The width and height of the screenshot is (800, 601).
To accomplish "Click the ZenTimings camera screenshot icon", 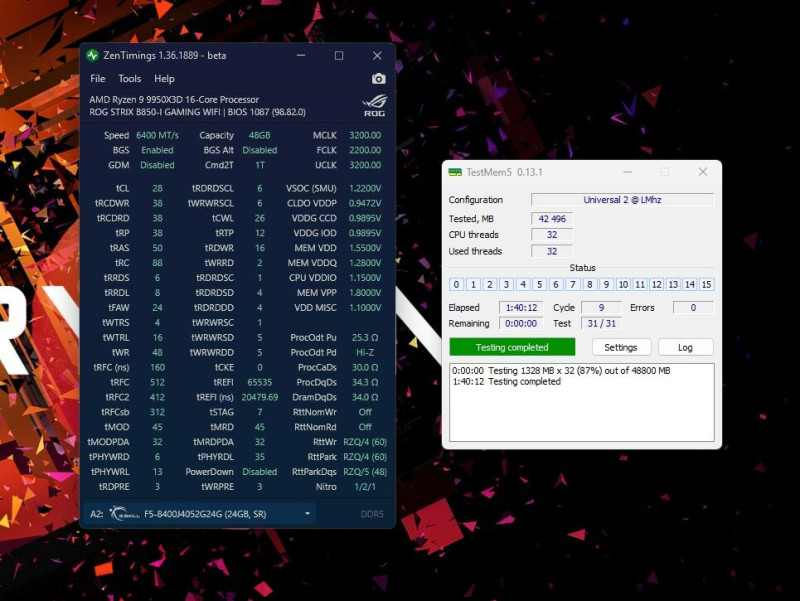I will (379, 79).
